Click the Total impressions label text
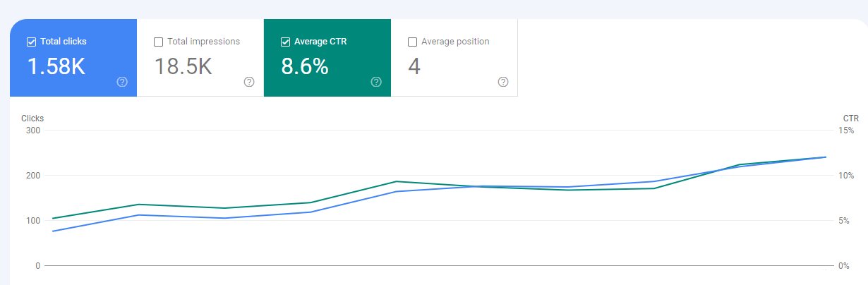868x285 pixels. click(x=203, y=42)
